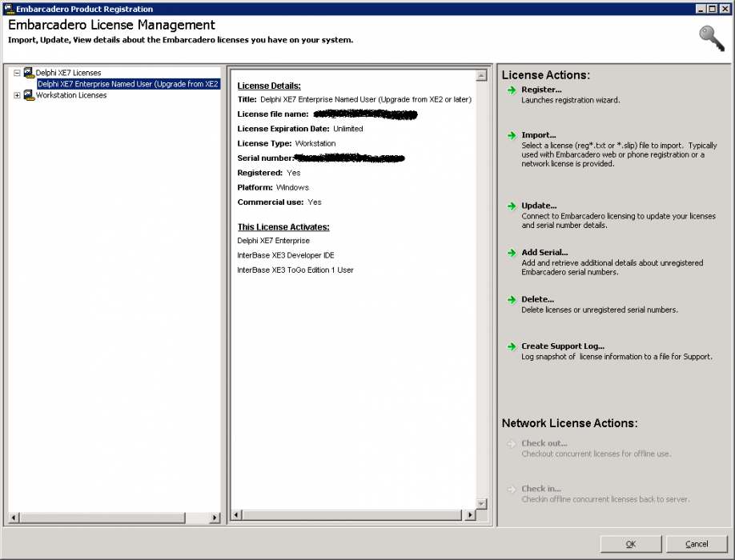Click tree panel scroll left arrow

14,518
